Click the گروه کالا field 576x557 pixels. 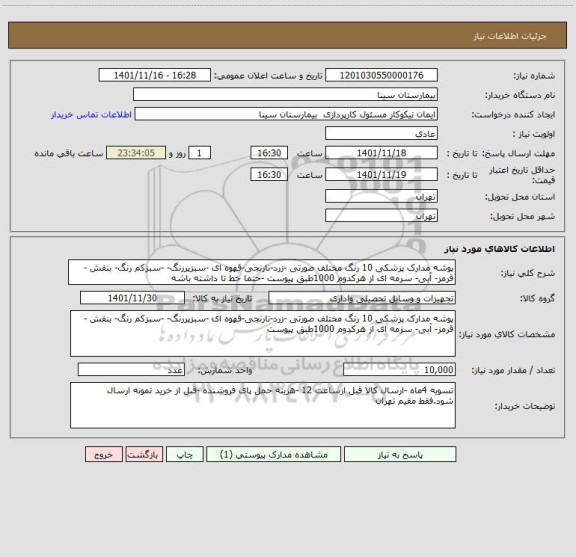[x=362, y=298]
